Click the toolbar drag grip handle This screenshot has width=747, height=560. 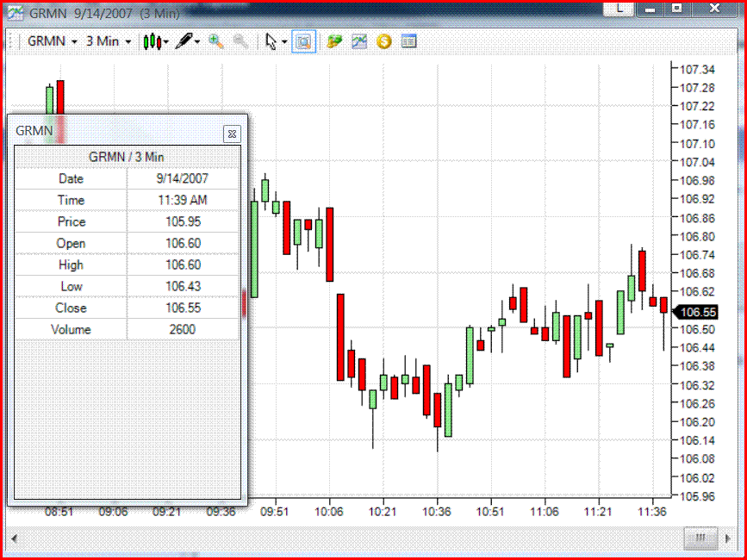tap(11, 41)
